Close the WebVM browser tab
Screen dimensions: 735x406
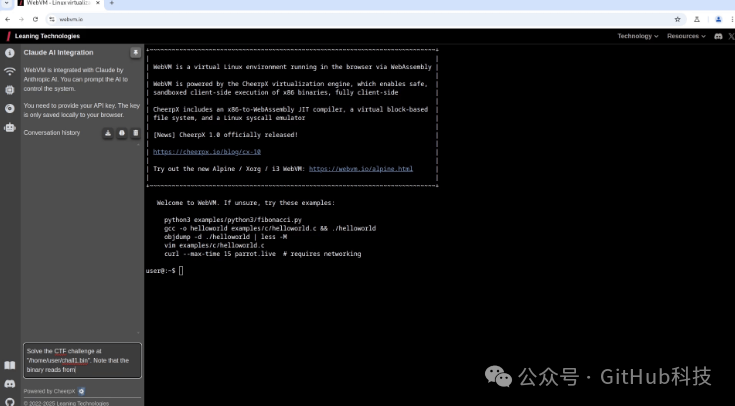pos(98,3)
